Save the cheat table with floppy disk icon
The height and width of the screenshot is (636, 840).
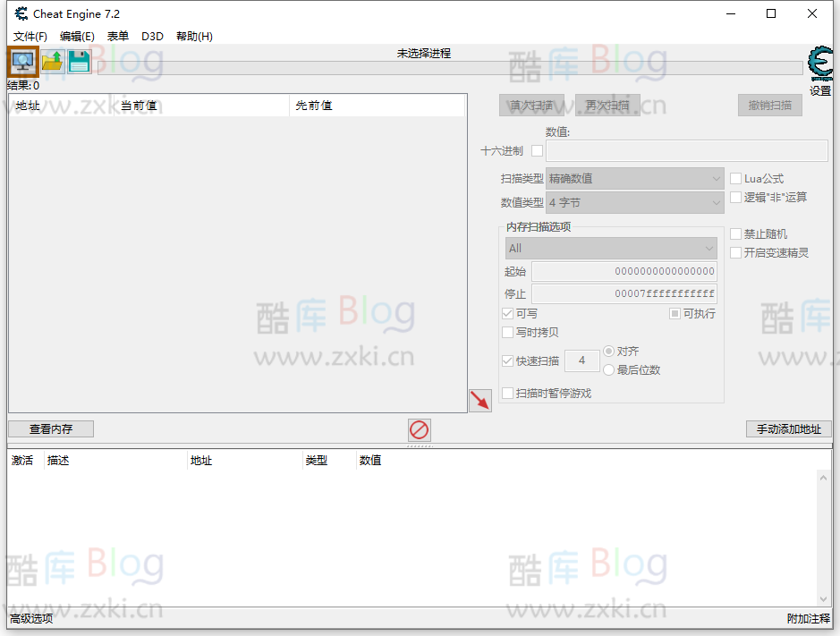(x=79, y=61)
